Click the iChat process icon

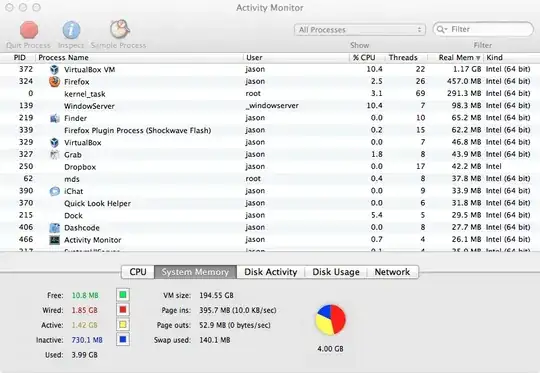click(x=54, y=191)
